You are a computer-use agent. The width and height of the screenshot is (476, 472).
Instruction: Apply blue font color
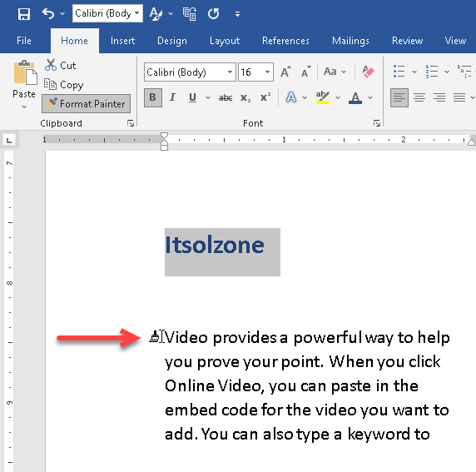click(x=355, y=97)
